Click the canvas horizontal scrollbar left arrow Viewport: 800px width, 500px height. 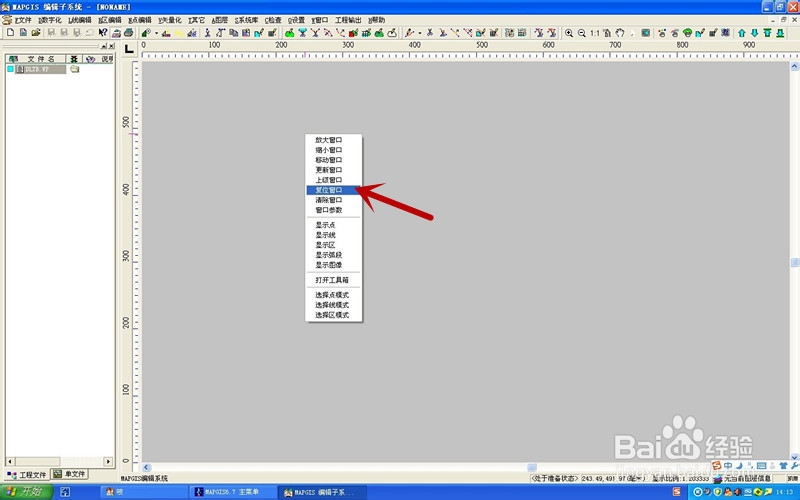click(146, 467)
